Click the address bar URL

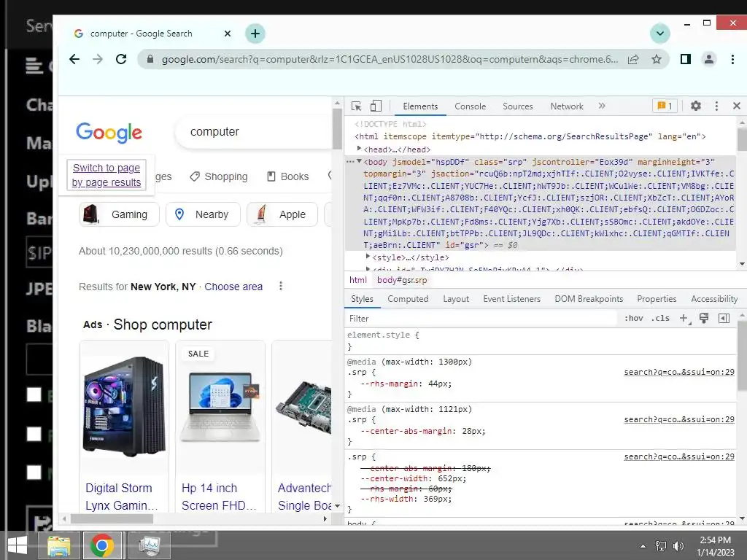click(390, 60)
